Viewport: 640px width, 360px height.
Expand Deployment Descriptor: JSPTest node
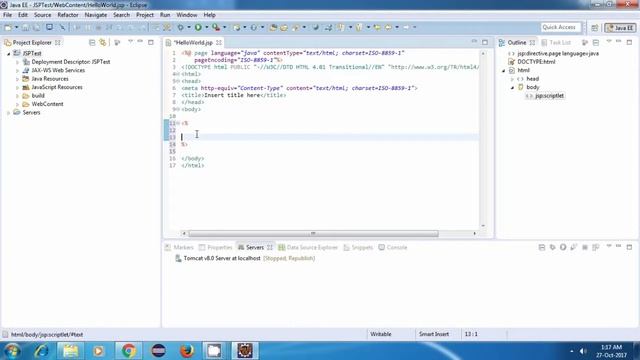click(x=17, y=62)
